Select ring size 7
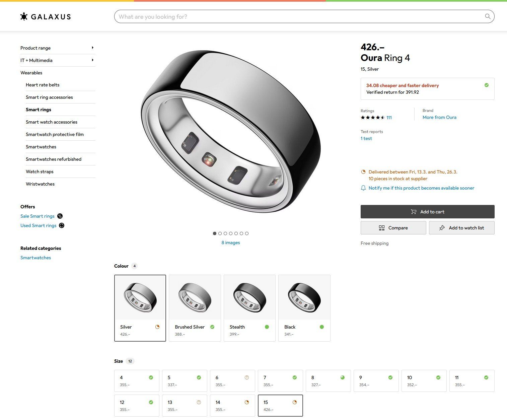This screenshot has height=420, width=507. tap(280, 381)
